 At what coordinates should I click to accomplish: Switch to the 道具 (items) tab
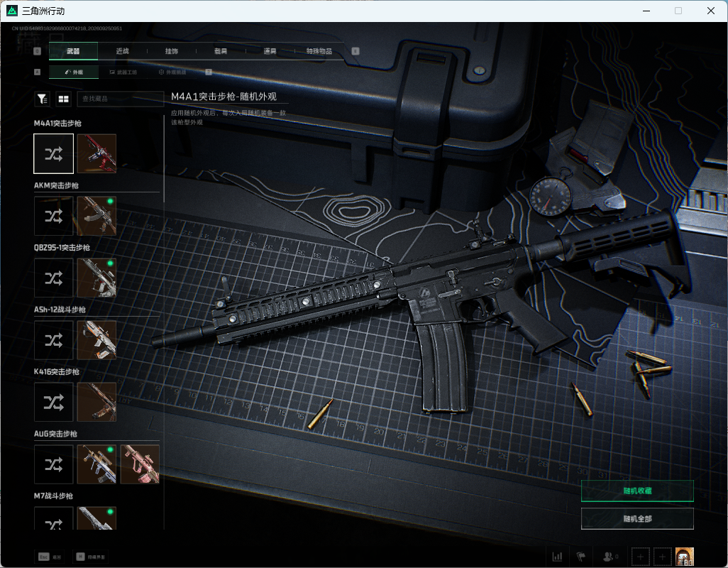pyautogui.click(x=270, y=51)
